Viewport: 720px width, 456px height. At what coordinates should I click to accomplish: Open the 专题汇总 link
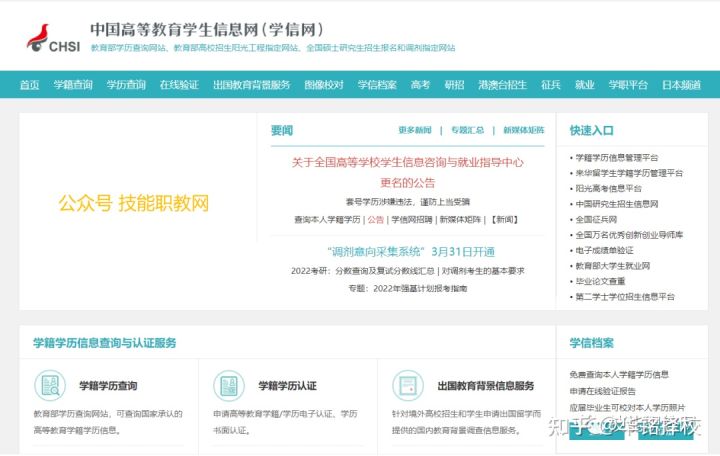click(x=467, y=130)
